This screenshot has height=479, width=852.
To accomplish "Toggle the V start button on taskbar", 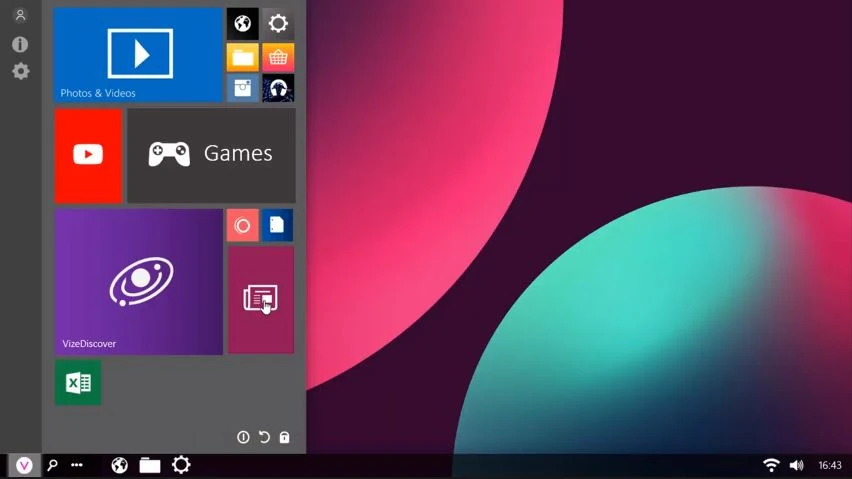I will [24, 465].
